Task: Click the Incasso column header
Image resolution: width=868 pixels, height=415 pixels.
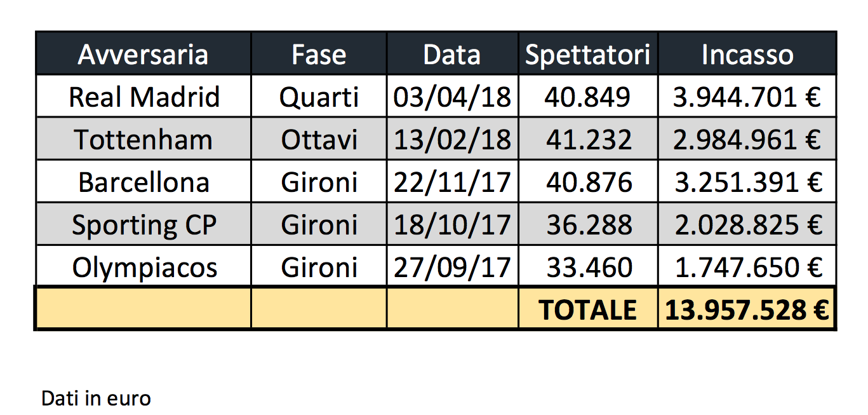Action: pyautogui.click(x=747, y=55)
